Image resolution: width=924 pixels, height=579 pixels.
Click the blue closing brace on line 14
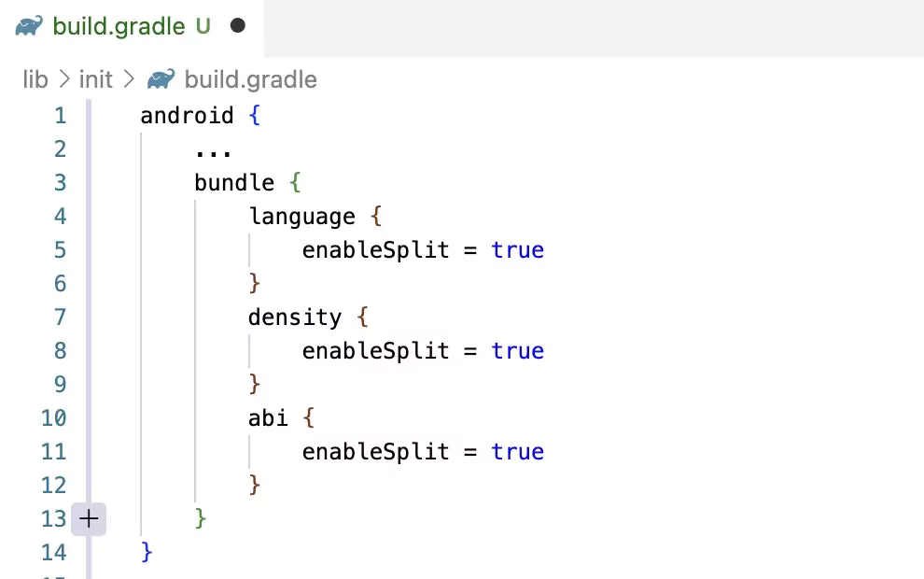click(147, 553)
